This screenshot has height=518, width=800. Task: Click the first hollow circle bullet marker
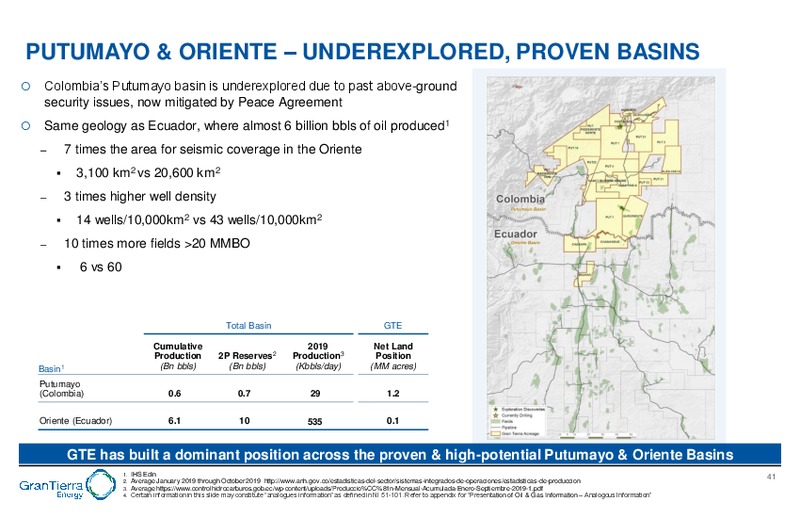tap(26, 86)
